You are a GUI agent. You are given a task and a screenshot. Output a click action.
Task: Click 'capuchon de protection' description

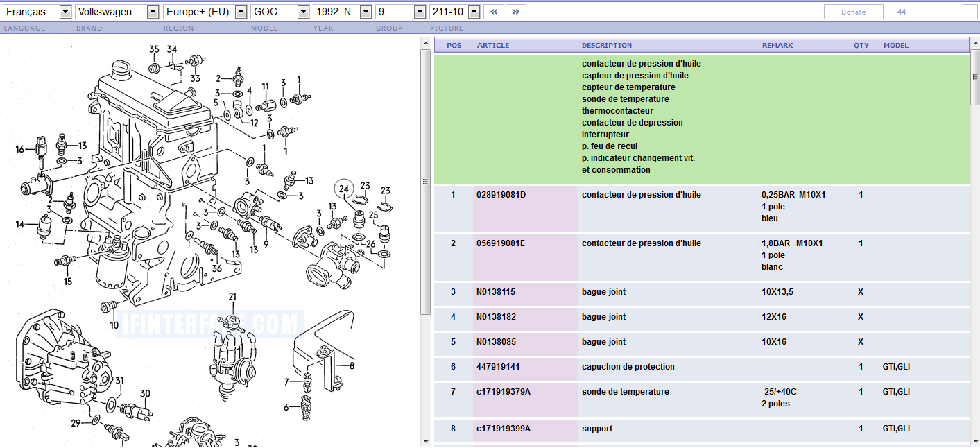click(628, 367)
